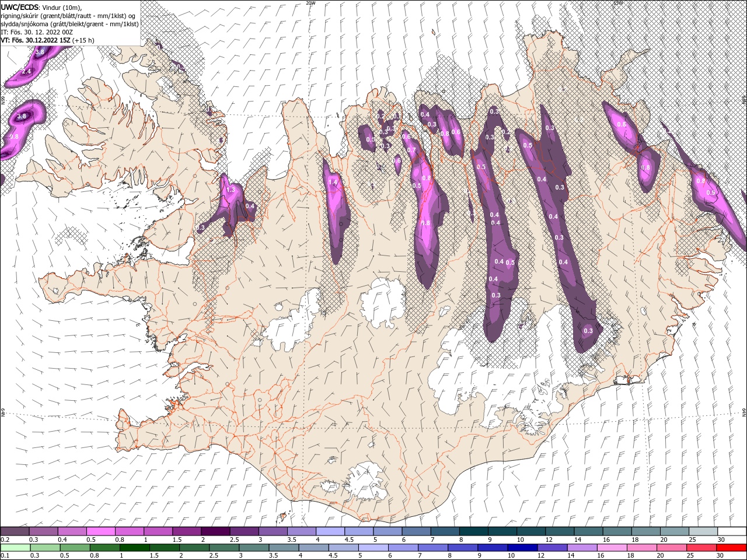Pick light grey upper swatch between 25 and 30
This screenshot has width=747, height=560.
(703, 531)
